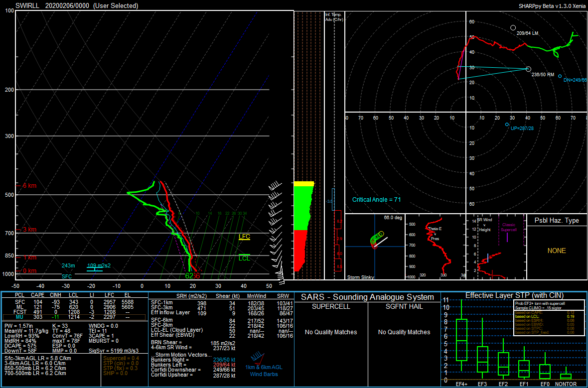Select the SFC parcel row in parcel table
The height and width of the screenshot is (388, 588).
[75, 302]
